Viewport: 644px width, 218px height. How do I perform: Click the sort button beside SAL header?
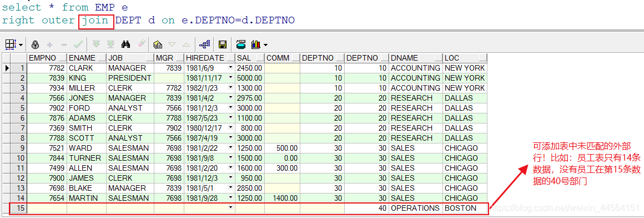[260, 58]
